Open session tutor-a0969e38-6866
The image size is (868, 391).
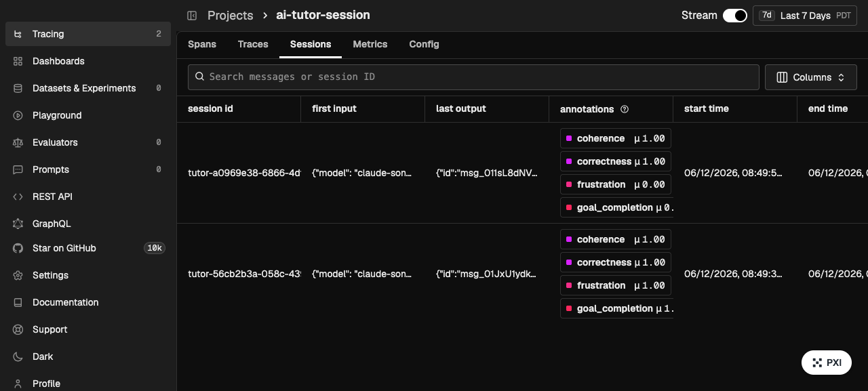point(243,173)
